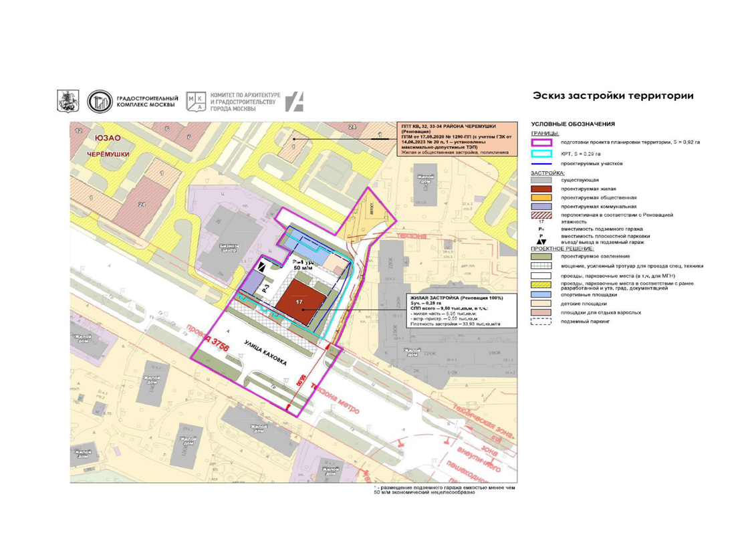Screen dimensions: 756x535
Task: Click legend text подземный паркинг
Action: coord(586,321)
